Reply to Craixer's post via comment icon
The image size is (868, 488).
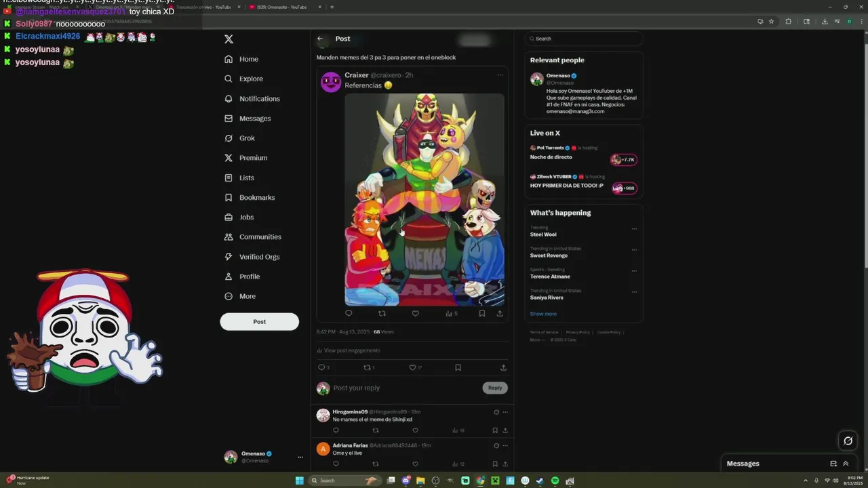pyautogui.click(x=349, y=314)
